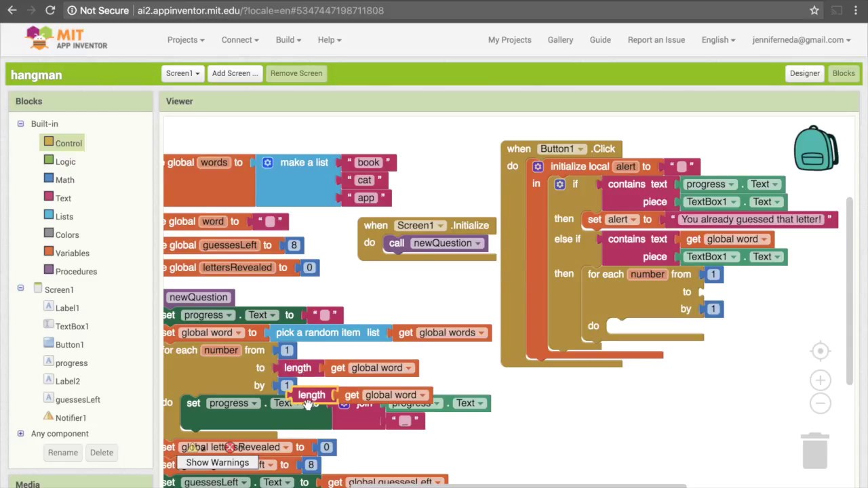868x488 pixels.
Task: Open the jenniferneda@gmail.com account dropdown
Action: click(801, 40)
